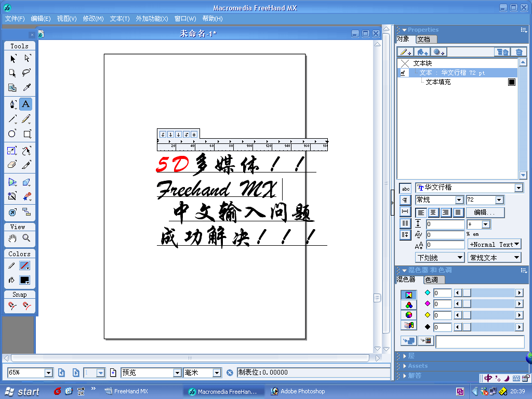Image resolution: width=532 pixels, height=399 pixels.
Task: Open the 常规文本 dropdown
Action: (x=494, y=258)
